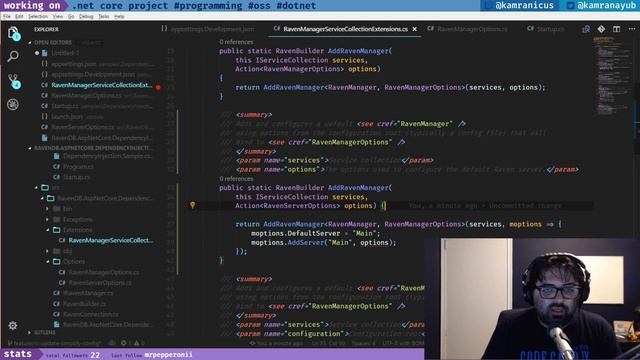Open the Selection menu
The height and width of the screenshot is (360, 640).
[x=38, y=16]
